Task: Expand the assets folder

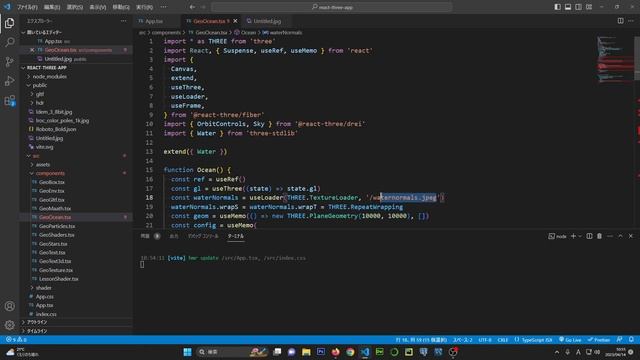Action: click(x=76, y=164)
